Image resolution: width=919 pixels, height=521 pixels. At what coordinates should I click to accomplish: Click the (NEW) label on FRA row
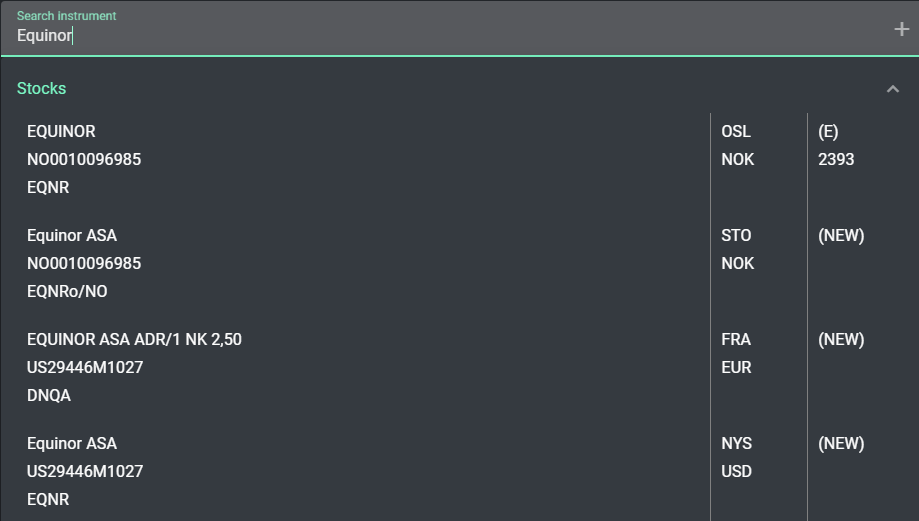(841, 340)
